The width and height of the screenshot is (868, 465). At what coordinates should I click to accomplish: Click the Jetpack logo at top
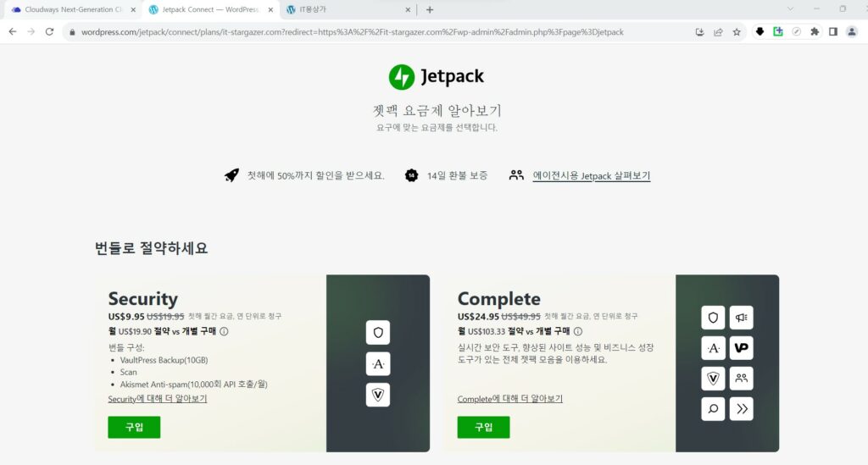[x=437, y=77]
